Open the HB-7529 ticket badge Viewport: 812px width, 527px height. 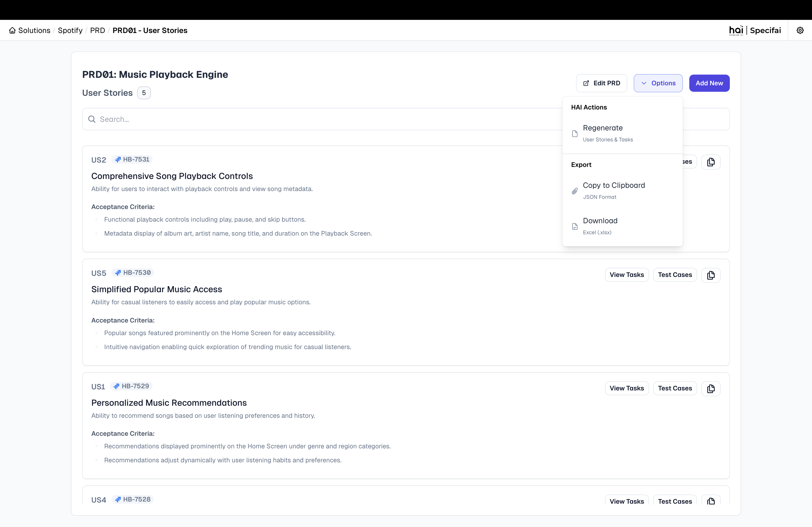[x=131, y=386]
